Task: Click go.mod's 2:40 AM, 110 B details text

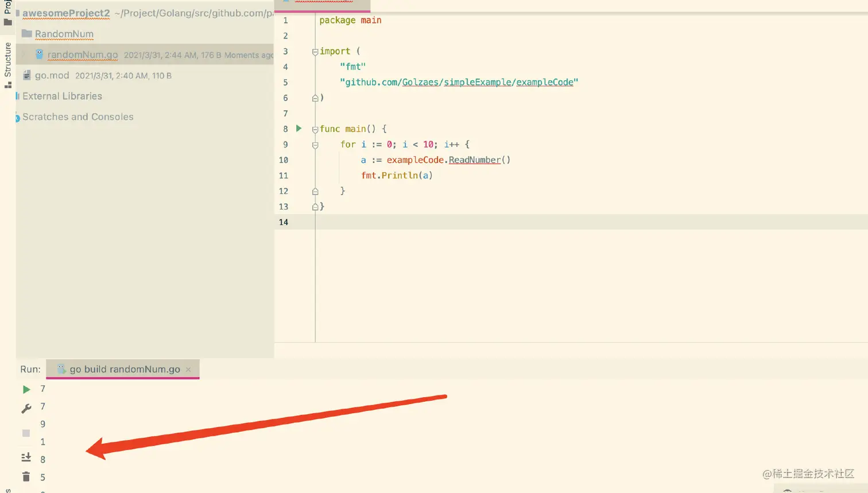Action: pyautogui.click(x=123, y=76)
